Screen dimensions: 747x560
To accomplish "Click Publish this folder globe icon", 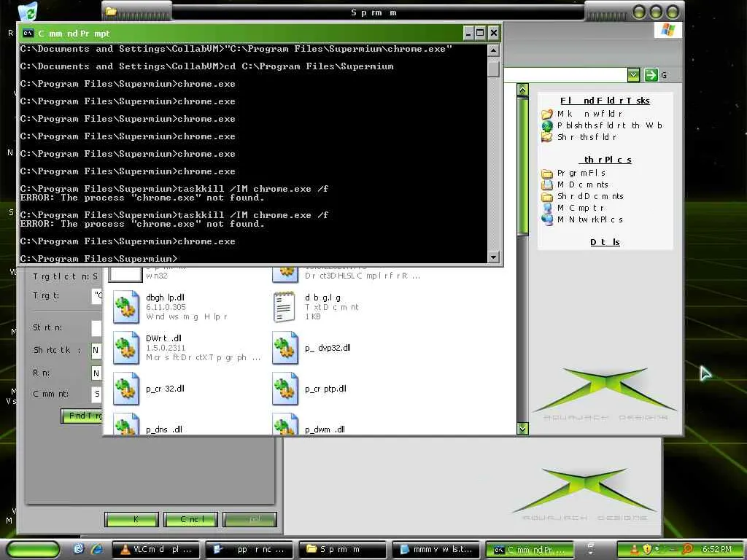I will pos(547,125).
